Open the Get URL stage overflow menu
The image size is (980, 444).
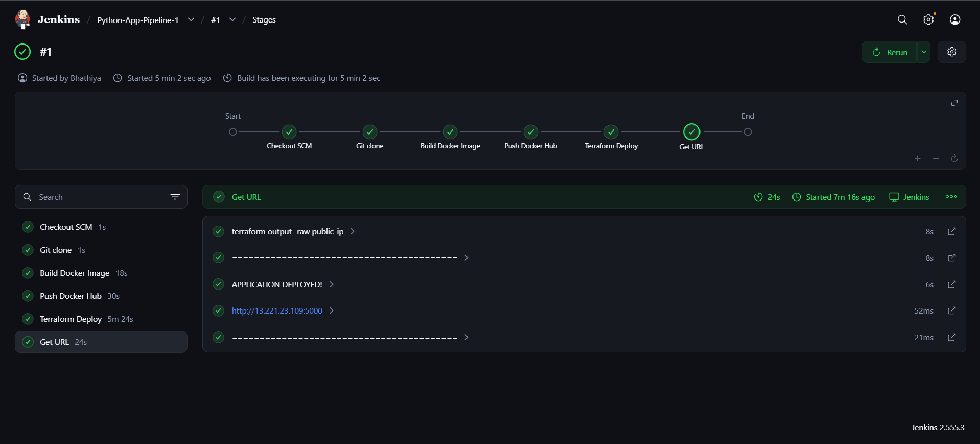(951, 197)
